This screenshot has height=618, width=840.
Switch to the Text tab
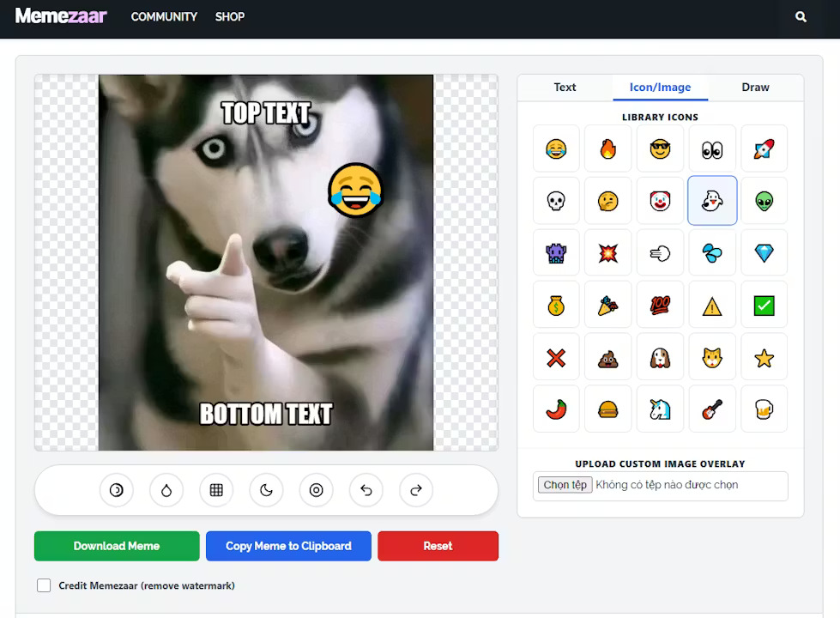click(564, 87)
